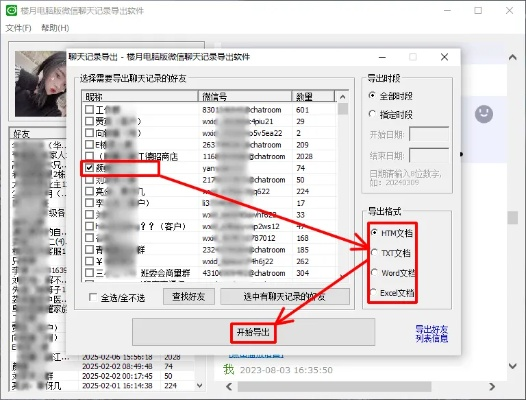Open the 导出好友列表信息 link

tap(432, 334)
